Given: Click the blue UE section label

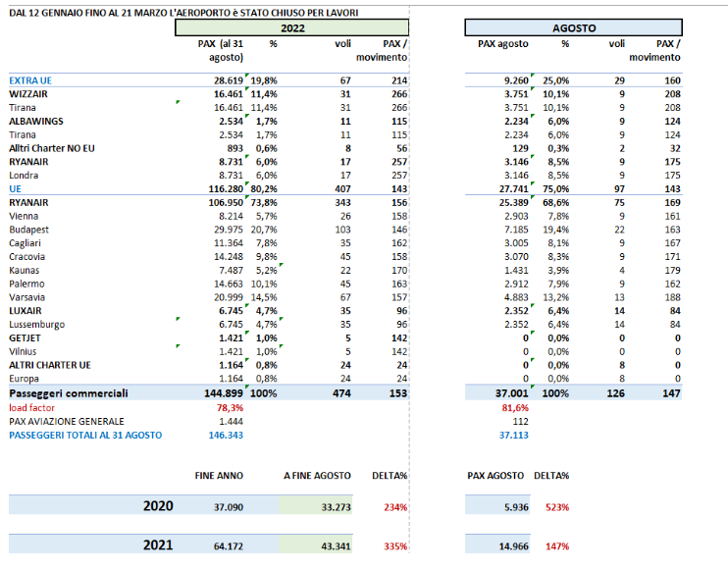Looking at the screenshot, I should pos(16,189).
